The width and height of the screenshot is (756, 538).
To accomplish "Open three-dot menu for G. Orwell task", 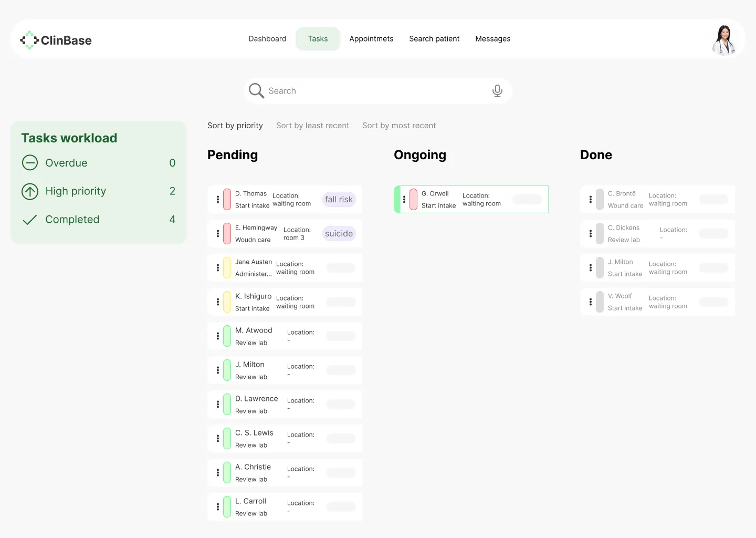I will pos(404,200).
